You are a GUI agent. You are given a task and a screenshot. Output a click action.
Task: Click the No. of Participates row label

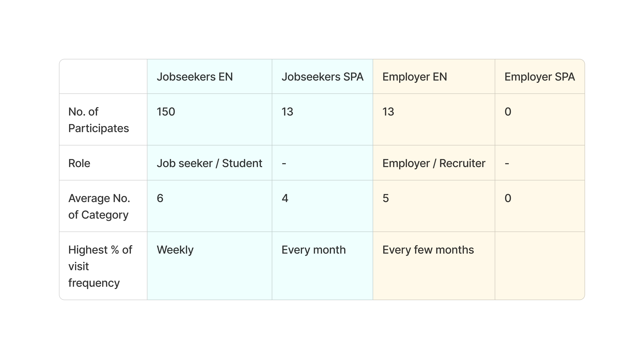[99, 120]
